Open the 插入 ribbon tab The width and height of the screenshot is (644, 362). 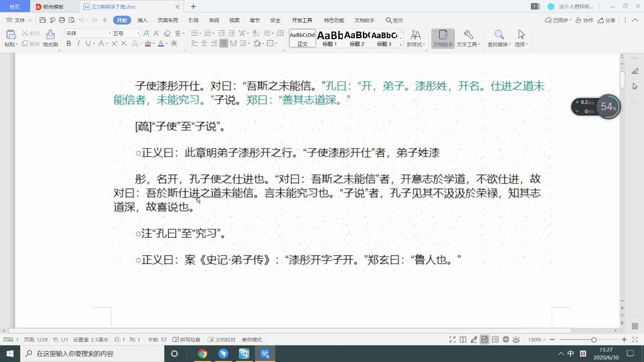142,20
